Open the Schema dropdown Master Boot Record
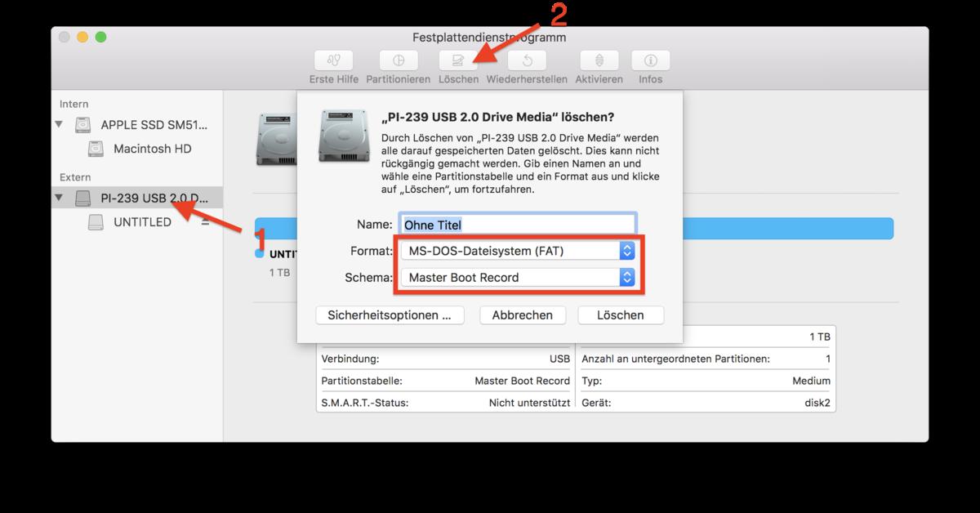This screenshot has height=513, width=980. point(518,277)
